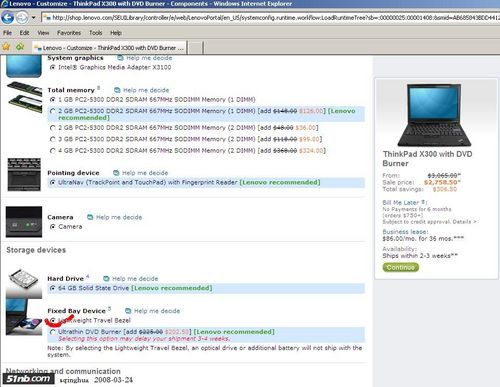Click the Add to Favorites icon
Viewport: 500px width, 387px height.
pyautogui.click(x=20, y=47)
